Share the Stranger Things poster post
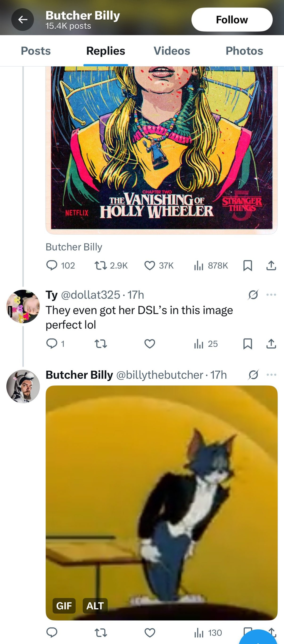 pyautogui.click(x=271, y=266)
